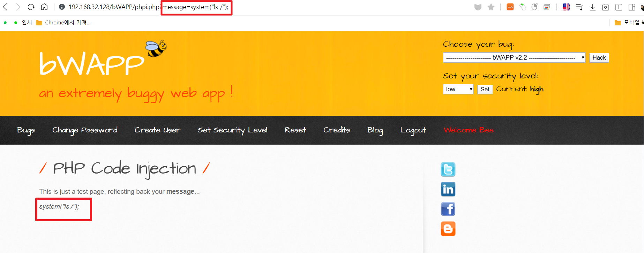The height and width of the screenshot is (253, 644).
Task: Open the Twitter social icon
Action: (448, 169)
